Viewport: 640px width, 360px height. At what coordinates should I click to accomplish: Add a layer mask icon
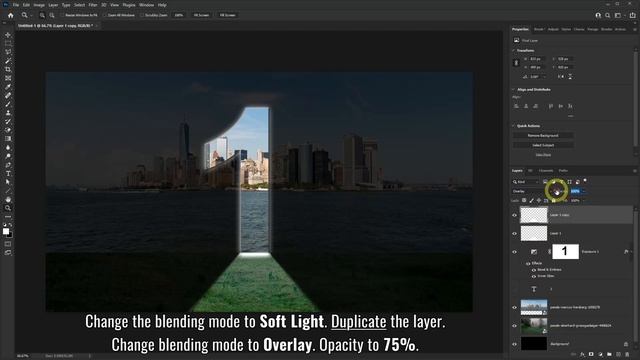tap(591, 355)
